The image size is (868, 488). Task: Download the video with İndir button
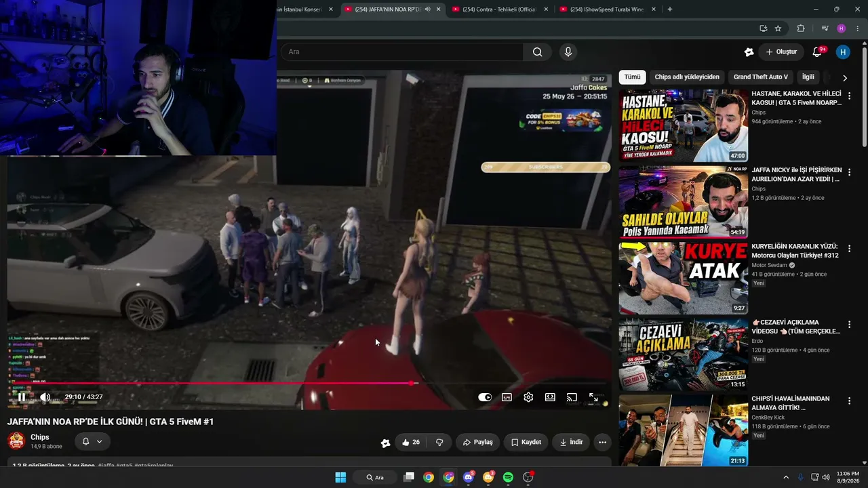pyautogui.click(x=570, y=443)
